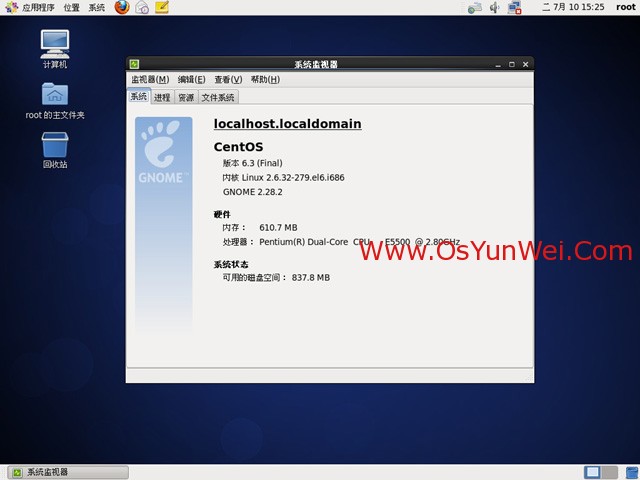Viewport: 640px width, 480px height.
Task: Open root 的主文件夹 home folder icon
Action: click(x=55, y=94)
